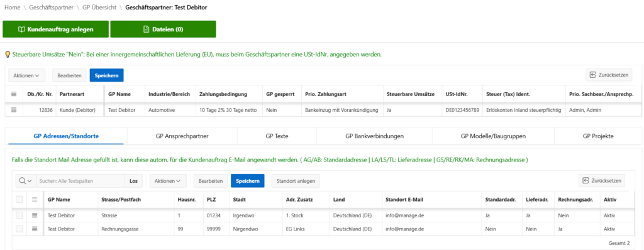Go to Home breadcrumb
Viewport: 644px width, 250px height.
(x=12, y=8)
